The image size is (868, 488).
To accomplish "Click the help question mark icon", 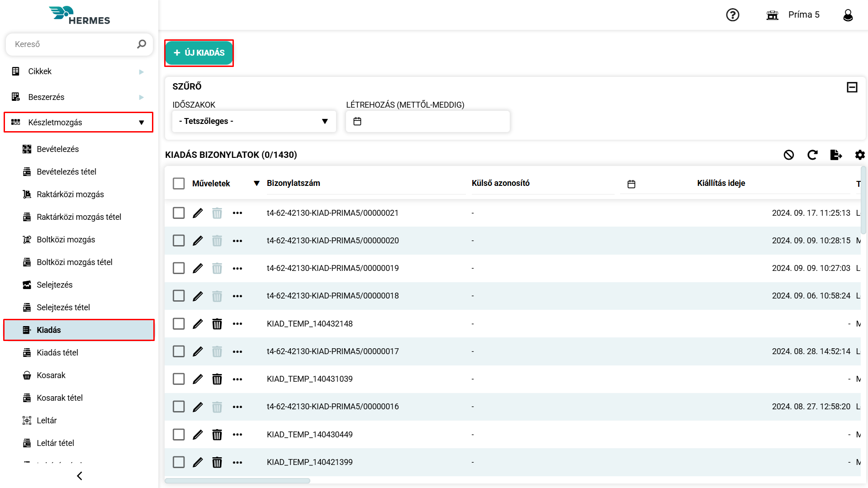I will click(x=732, y=15).
